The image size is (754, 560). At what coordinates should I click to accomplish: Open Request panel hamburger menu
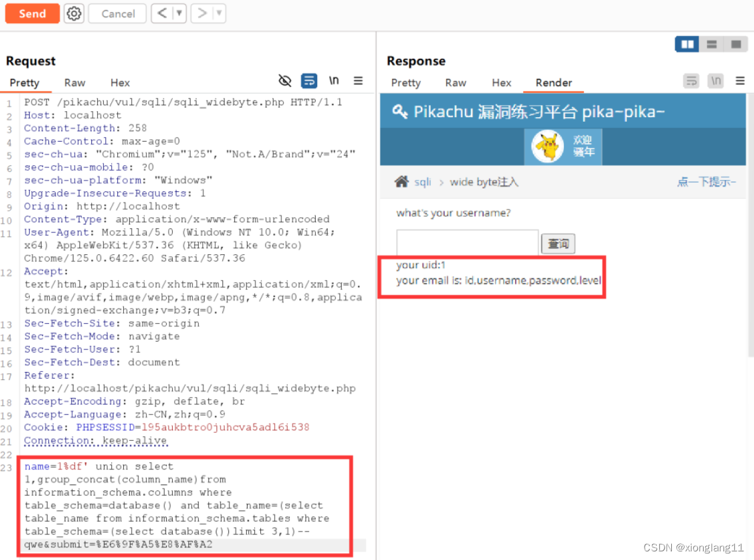coord(358,80)
